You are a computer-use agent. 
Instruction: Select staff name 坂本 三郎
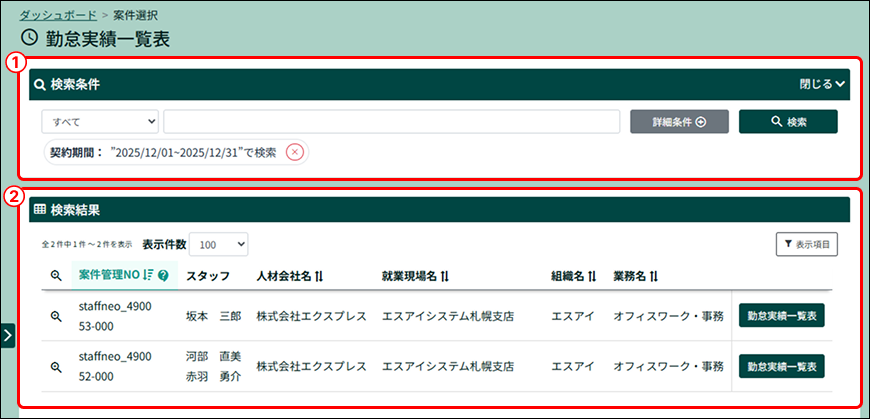click(214, 316)
